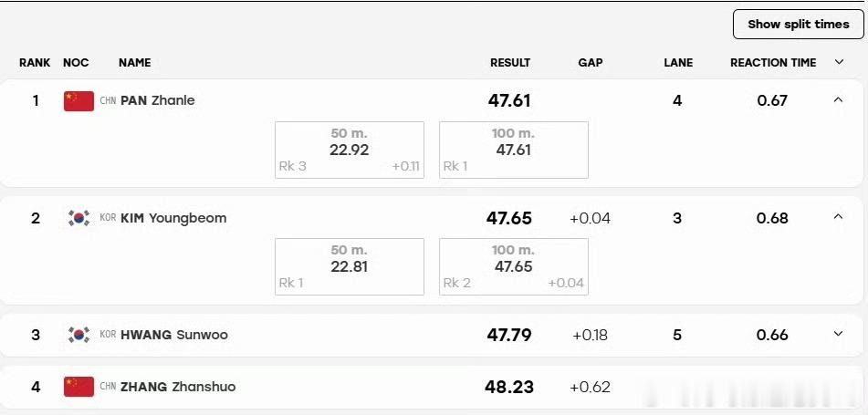Collapse KIM Youngbeom's split details chevron

838,217
